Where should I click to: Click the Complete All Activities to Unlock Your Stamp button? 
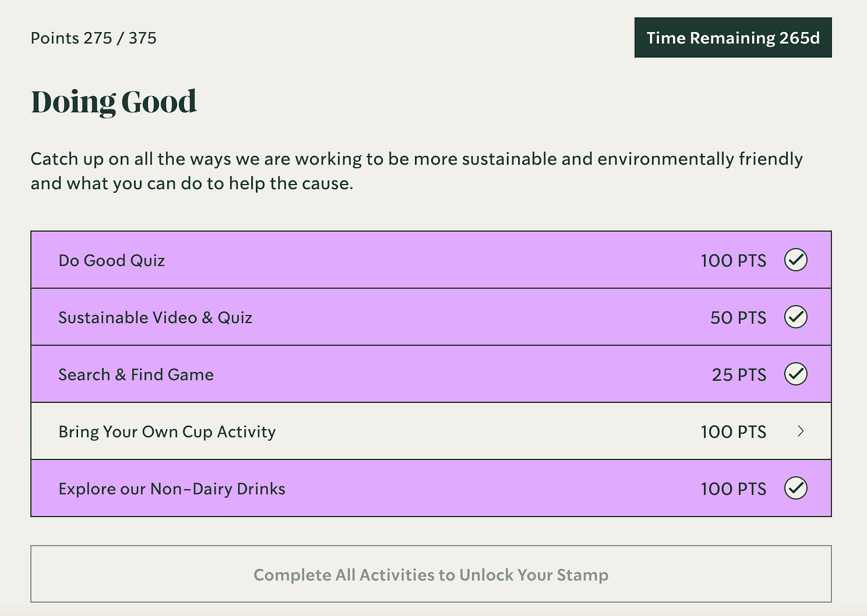click(431, 574)
